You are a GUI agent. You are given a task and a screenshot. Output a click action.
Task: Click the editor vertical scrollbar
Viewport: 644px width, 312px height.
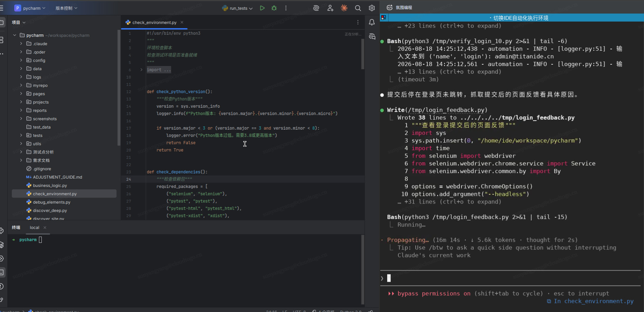362,54
